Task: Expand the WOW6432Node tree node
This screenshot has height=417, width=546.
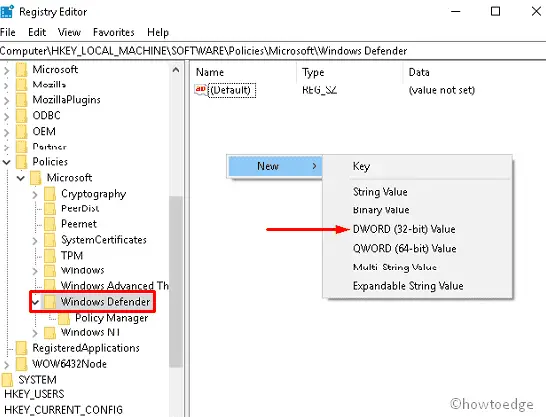Action: coord(7,364)
